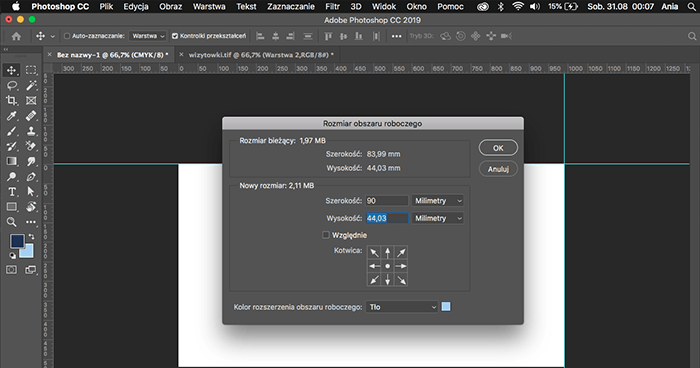The image size is (700, 368).
Task: Select the History Brush tool
Action: [x=11, y=146]
